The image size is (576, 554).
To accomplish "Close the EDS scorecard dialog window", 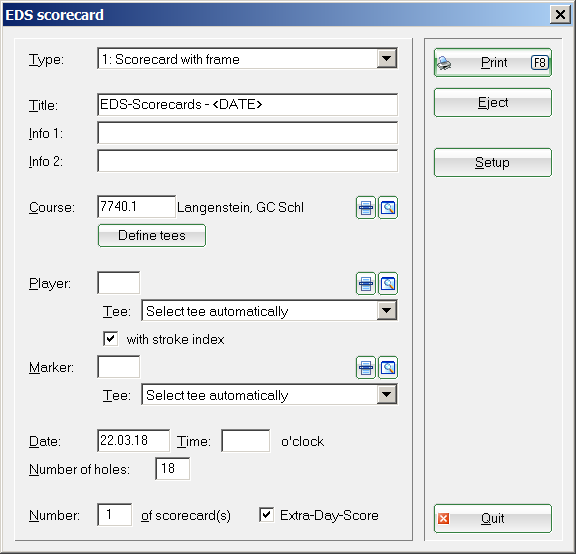I will [x=560, y=15].
